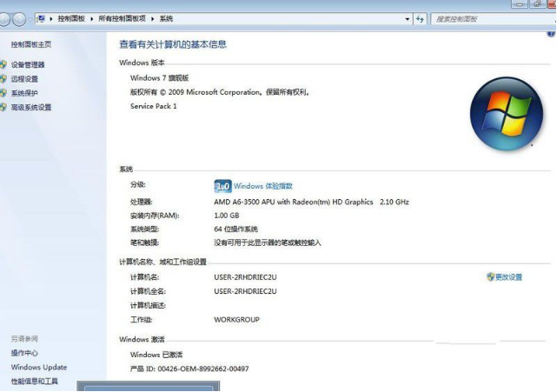Click the 查看有关计算机的基本信息 heading
The height and width of the screenshot is (392, 557).
click(173, 44)
